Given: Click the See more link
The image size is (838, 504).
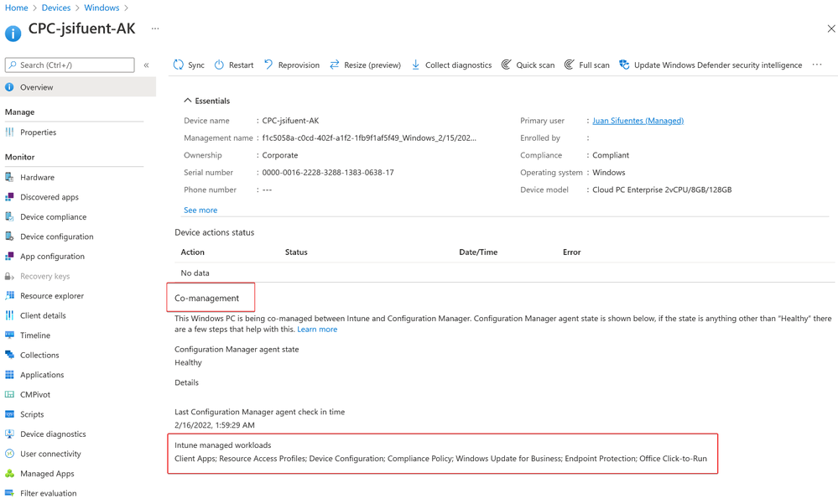Looking at the screenshot, I should [200, 210].
